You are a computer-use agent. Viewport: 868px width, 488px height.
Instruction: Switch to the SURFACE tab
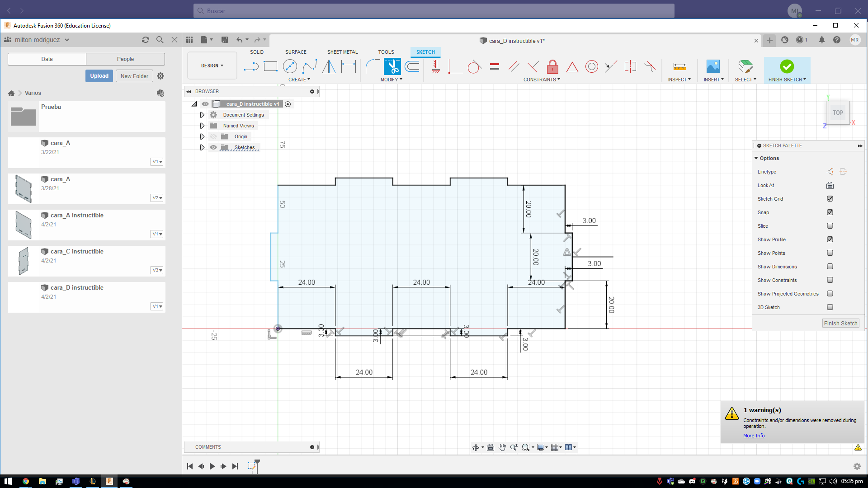[x=296, y=52]
